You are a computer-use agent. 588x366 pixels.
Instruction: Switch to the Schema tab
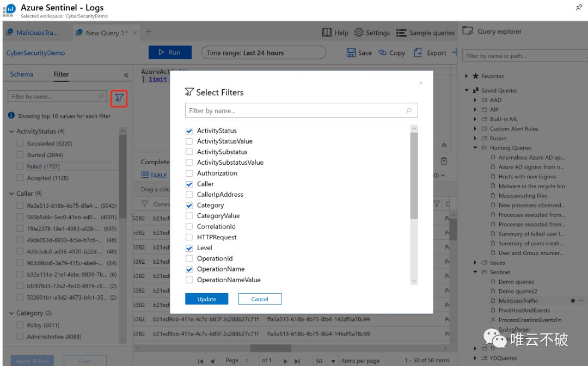(x=22, y=74)
